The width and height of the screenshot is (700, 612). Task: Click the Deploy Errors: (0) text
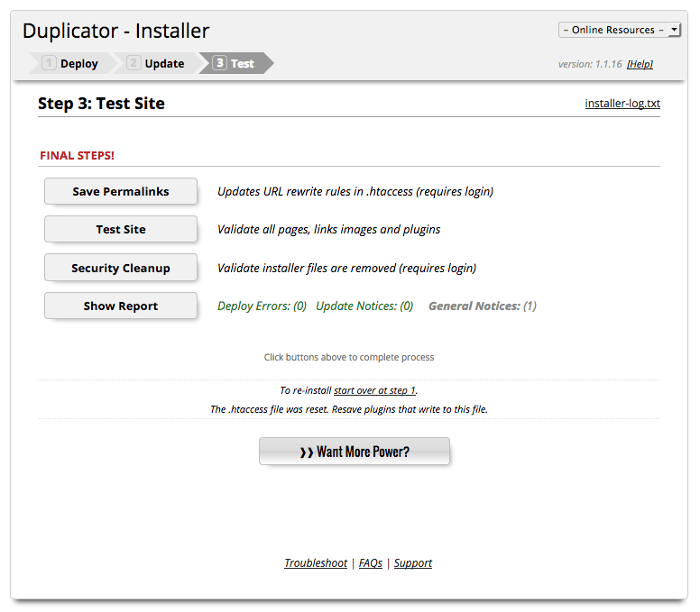point(262,306)
